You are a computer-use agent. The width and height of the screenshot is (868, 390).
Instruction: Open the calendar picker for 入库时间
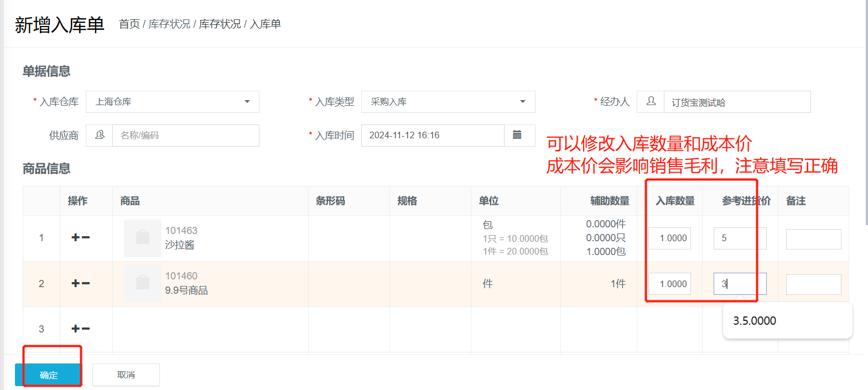click(x=517, y=135)
